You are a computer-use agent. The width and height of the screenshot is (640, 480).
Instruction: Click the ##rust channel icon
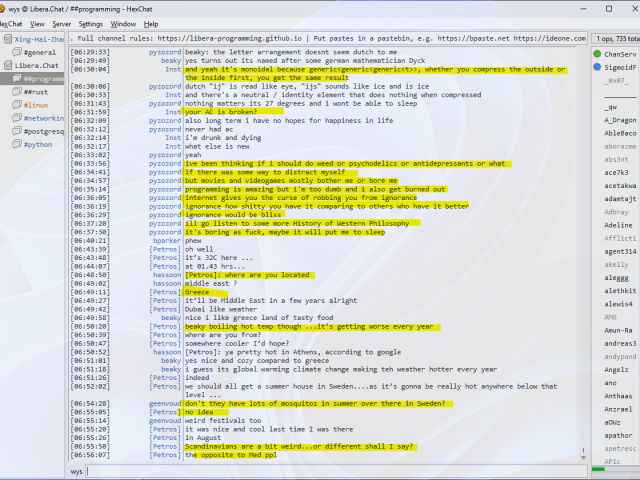[15, 91]
